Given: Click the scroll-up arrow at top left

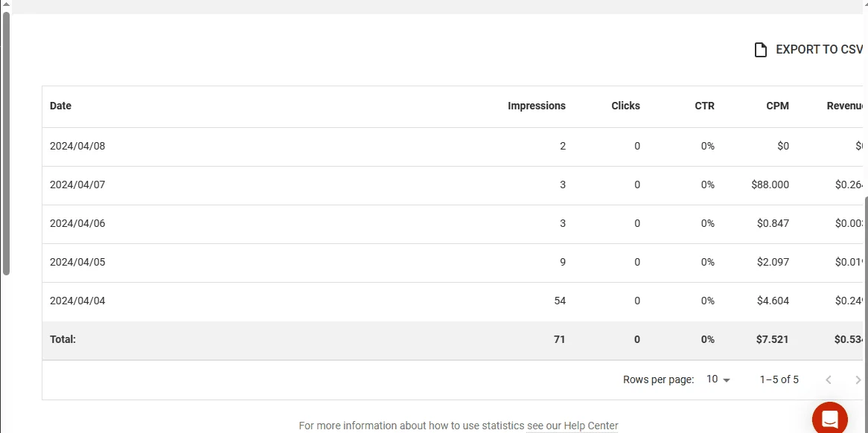Looking at the screenshot, I should coord(5,4).
